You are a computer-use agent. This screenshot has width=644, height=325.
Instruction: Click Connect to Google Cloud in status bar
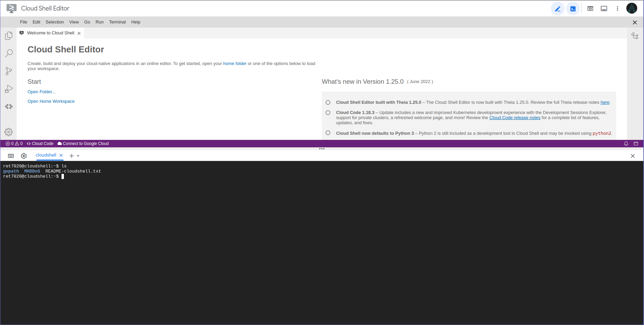point(83,144)
